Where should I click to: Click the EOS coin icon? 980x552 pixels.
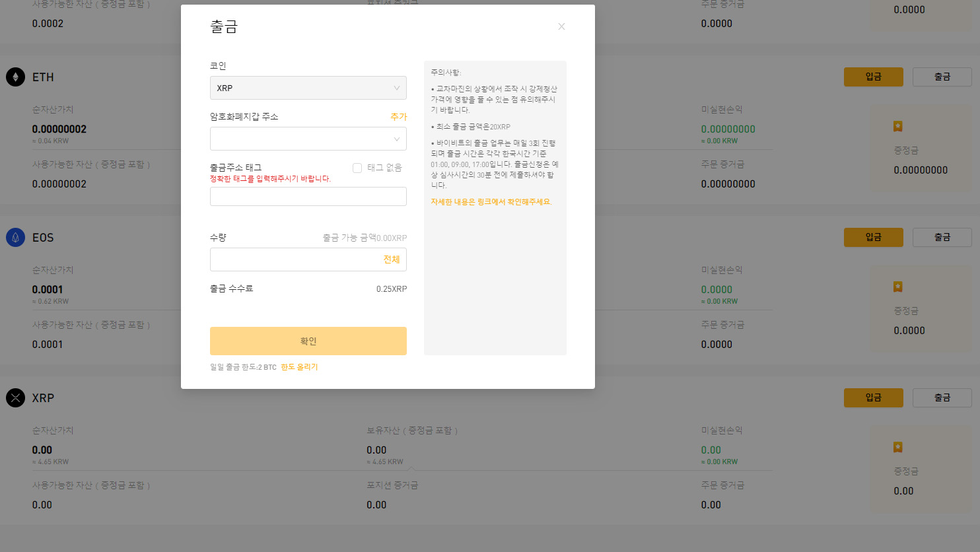tap(15, 238)
